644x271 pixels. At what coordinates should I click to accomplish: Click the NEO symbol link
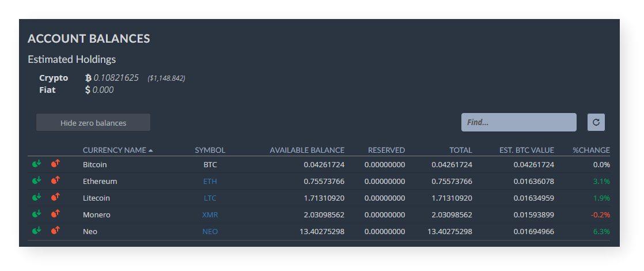pyautogui.click(x=210, y=231)
